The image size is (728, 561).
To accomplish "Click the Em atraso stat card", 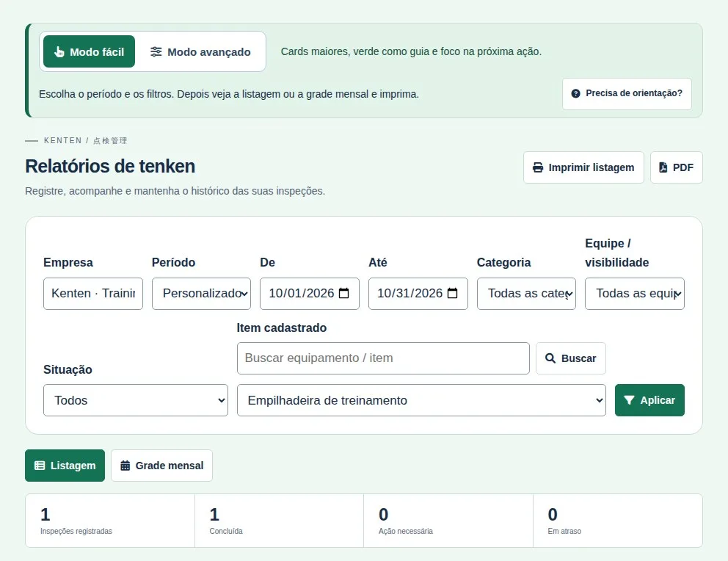I will click(x=617, y=521).
